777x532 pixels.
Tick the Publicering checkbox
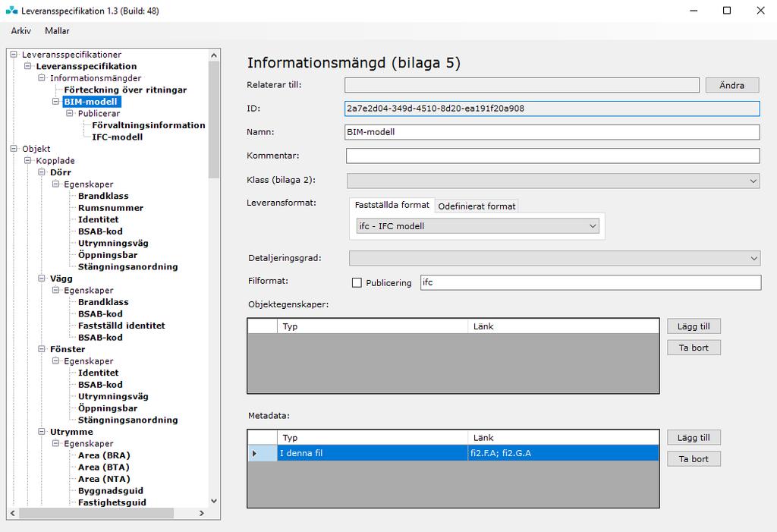pyautogui.click(x=357, y=282)
